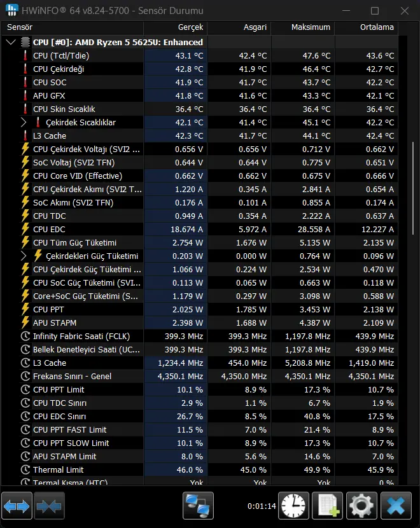The image size is (420, 528).
Task: Click the Asgari column header
Action: [239, 27]
